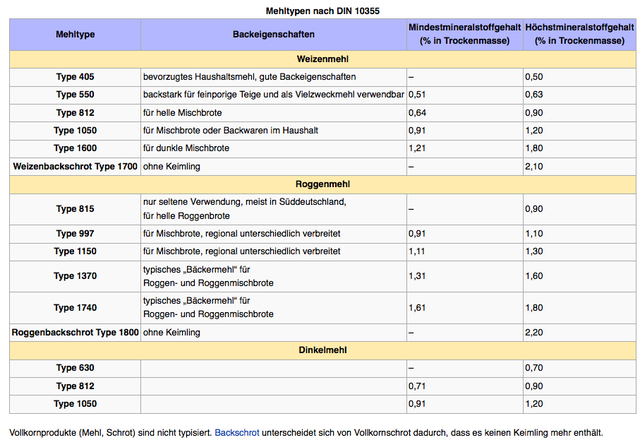Image resolution: width=640 pixels, height=440 pixels.
Task: Click 'Weizenbackschrot Type 1700' cell
Action: coord(75,167)
